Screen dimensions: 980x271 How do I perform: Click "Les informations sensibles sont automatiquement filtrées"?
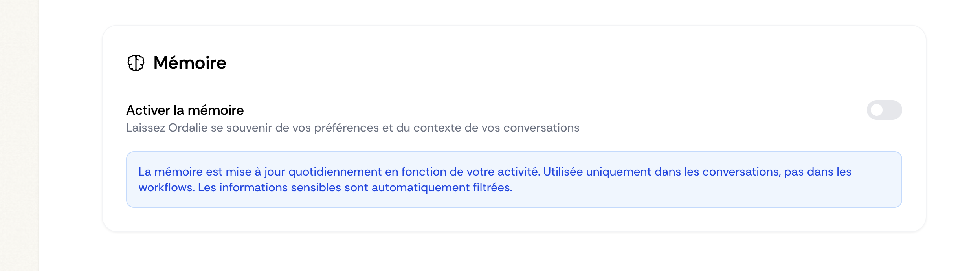click(355, 188)
